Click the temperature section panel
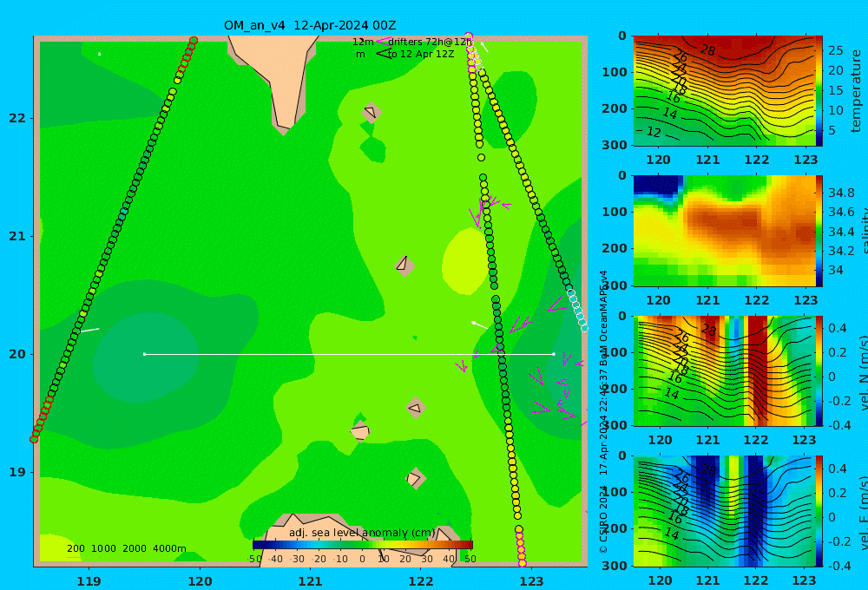This screenshot has height=590, width=868. tap(727, 91)
